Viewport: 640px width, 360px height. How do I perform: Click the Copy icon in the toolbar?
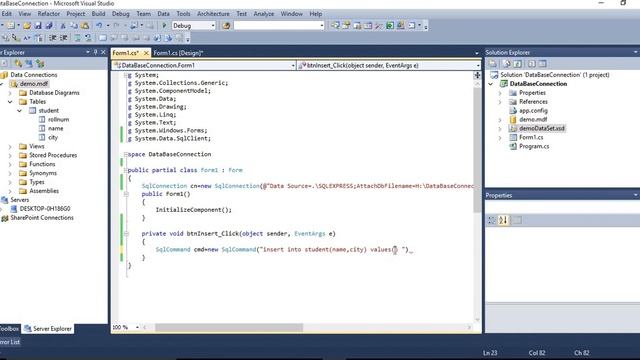(74, 26)
